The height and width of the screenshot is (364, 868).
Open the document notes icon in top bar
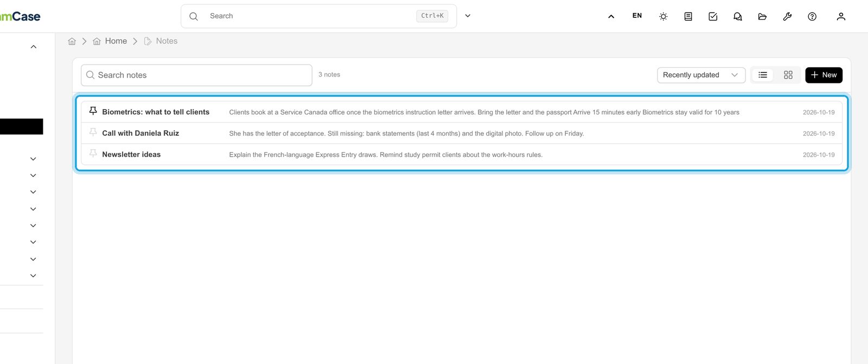[x=688, y=16]
